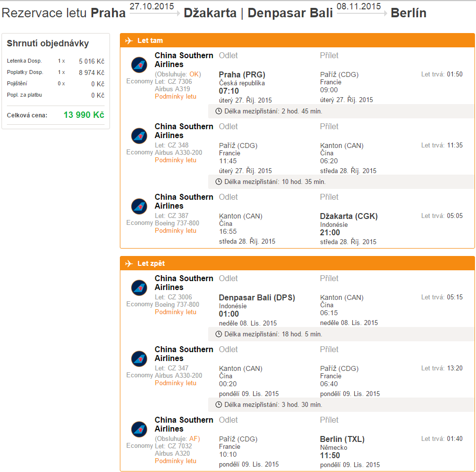476x472 pixels.
Task: Select the 'Let tam' section title
Action: (150, 40)
